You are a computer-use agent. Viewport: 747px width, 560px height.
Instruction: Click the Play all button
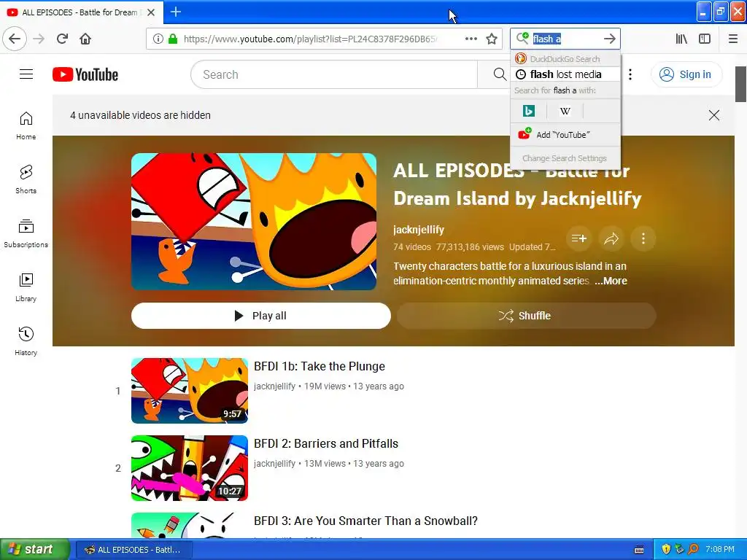coord(260,316)
